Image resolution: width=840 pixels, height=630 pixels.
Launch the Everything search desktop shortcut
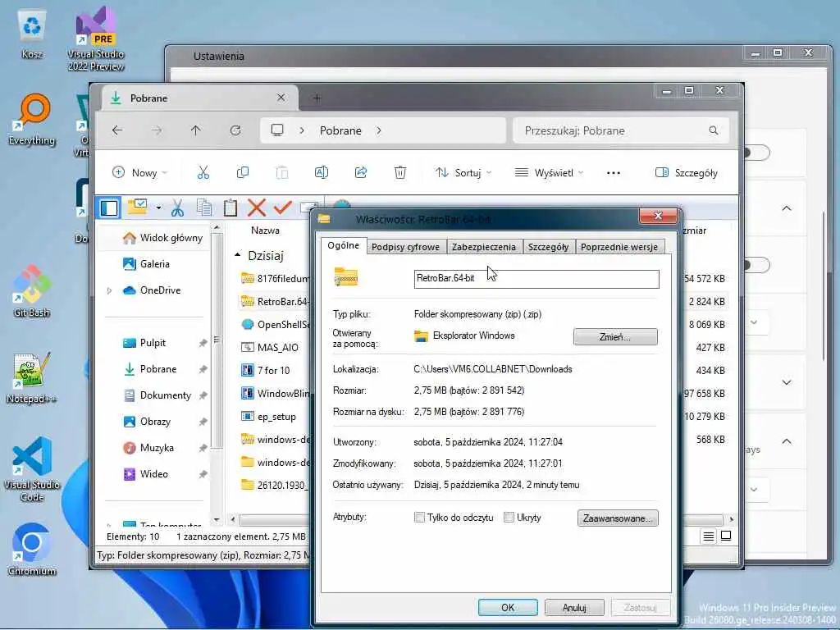pyautogui.click(x=32, y=119)
